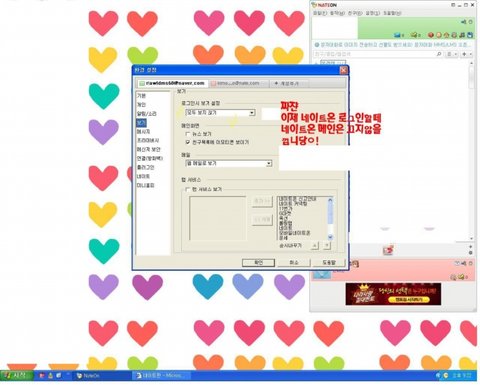Click the home icon in NateOn's green header
This screenshot has height=385, width=480.
coord(446,35)
